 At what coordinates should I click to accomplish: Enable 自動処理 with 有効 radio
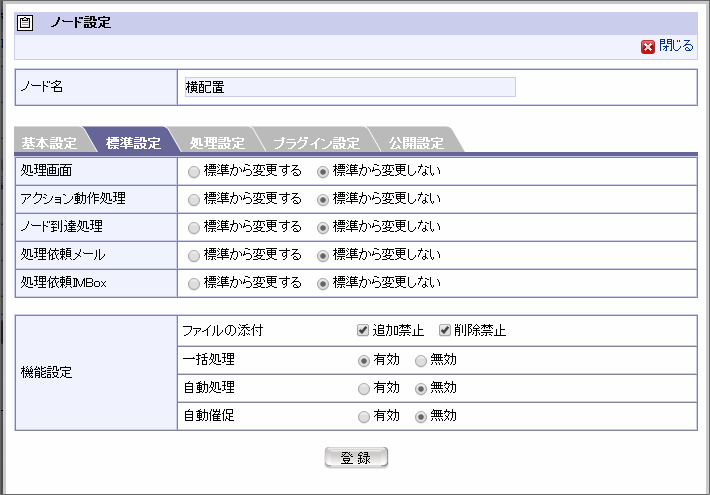pos(364,389)
